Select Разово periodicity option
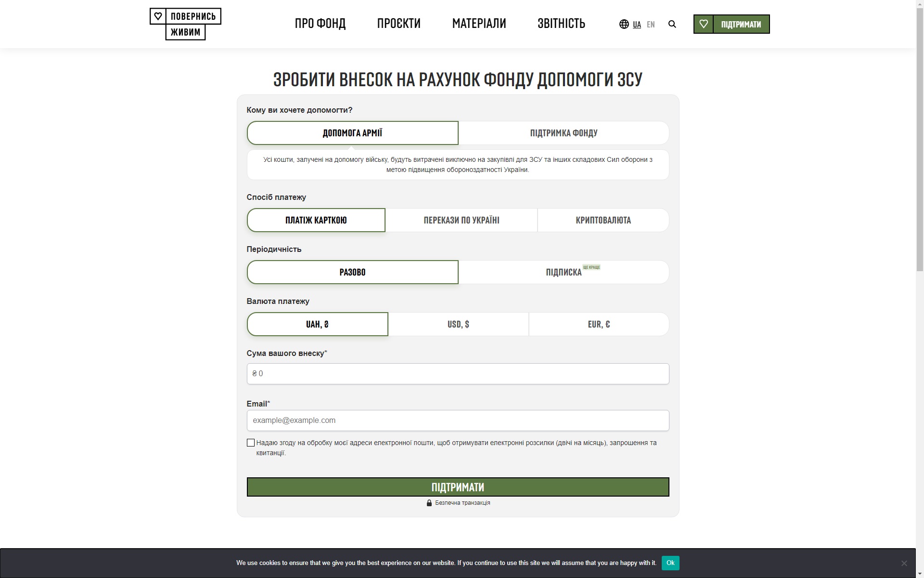The width and height of the screenshot is (924, 578). point(352,272)
